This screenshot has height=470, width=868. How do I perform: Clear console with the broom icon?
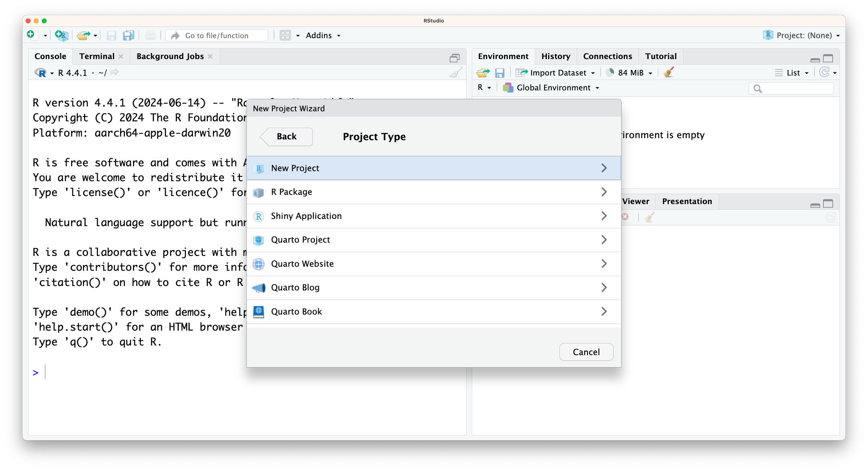456,73
